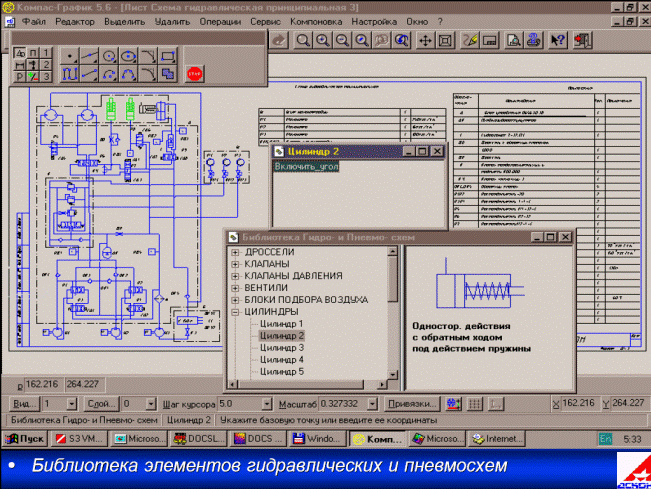This screenshot has height=489, width=651.
Task: Open the 'П' panel page button
Action: click(33, 53)
